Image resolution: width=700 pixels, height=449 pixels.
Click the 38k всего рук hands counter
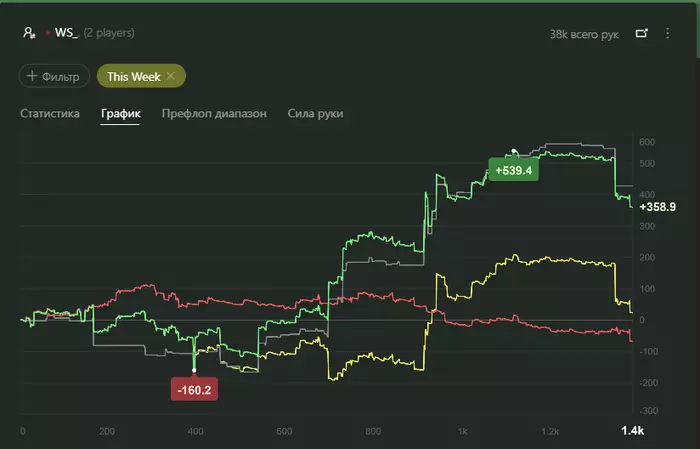click(x=584, y=34)
